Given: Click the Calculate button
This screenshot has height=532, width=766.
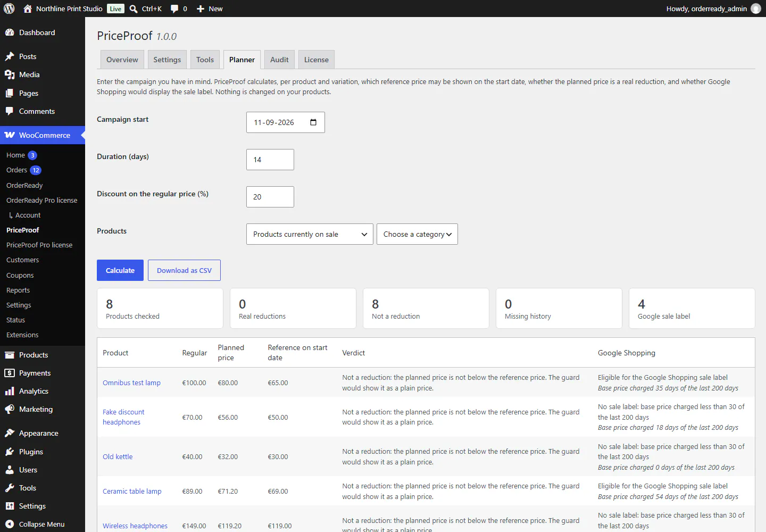Looking at the screenshot, I should 120,270.
